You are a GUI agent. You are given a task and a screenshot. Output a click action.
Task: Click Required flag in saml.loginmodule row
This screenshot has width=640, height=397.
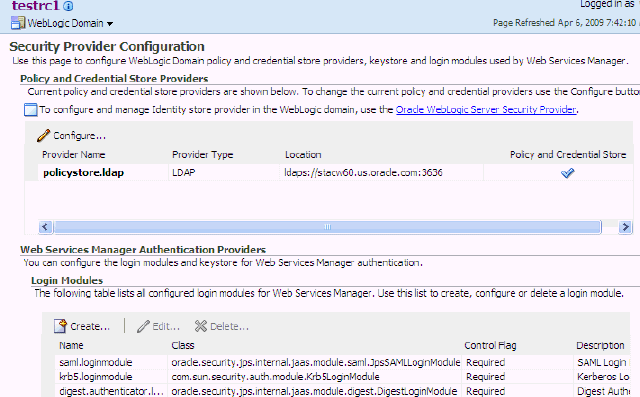click(x=485, y=362)
